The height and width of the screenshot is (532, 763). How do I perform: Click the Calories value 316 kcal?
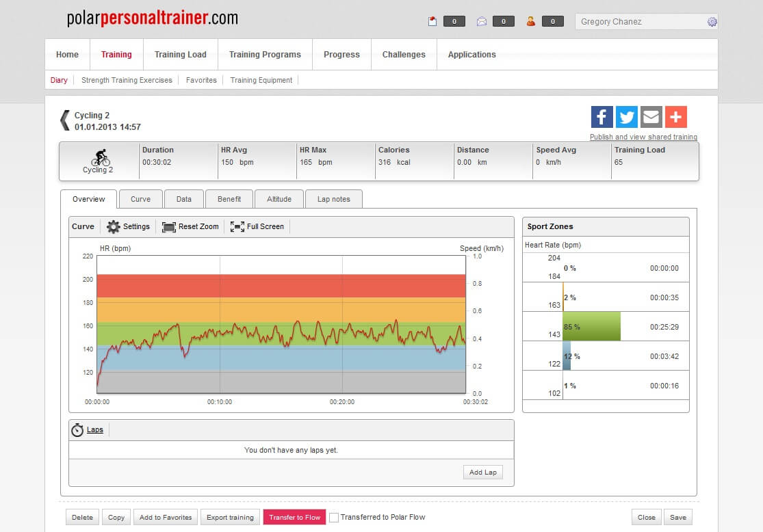(394, 163)
